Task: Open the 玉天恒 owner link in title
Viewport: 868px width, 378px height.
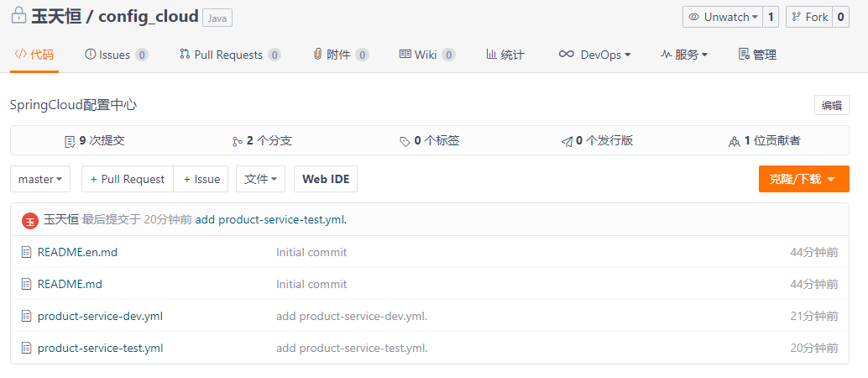Action: (56, 16)
